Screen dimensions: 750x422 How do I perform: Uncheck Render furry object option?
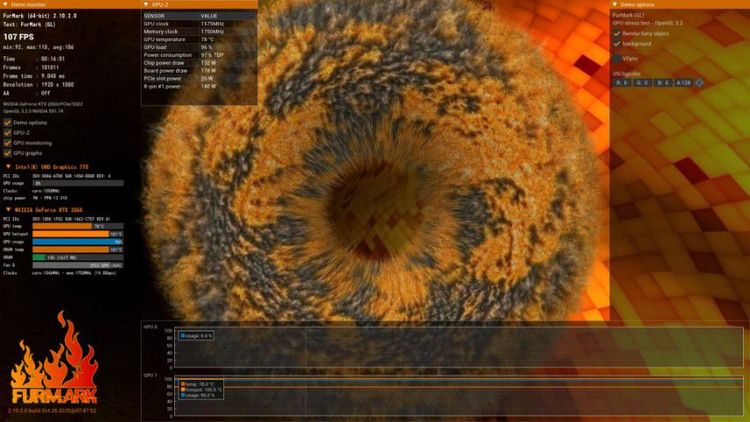coord(616,33)
